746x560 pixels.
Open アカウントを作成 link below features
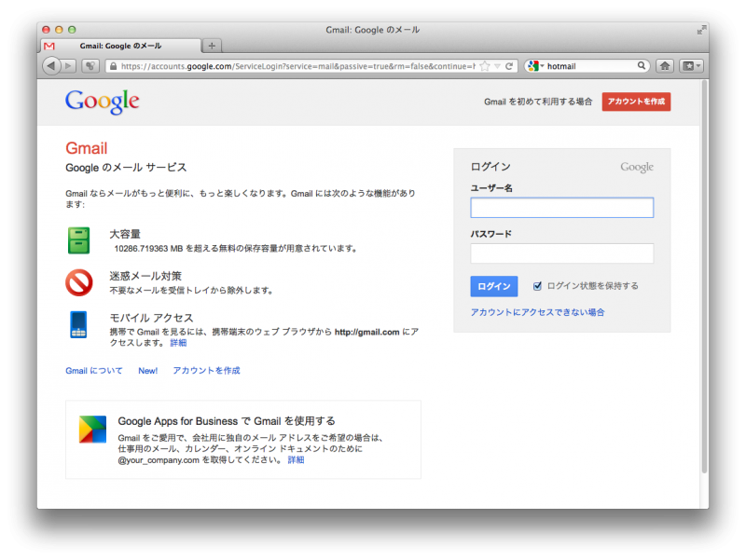(x=206, y=370)
